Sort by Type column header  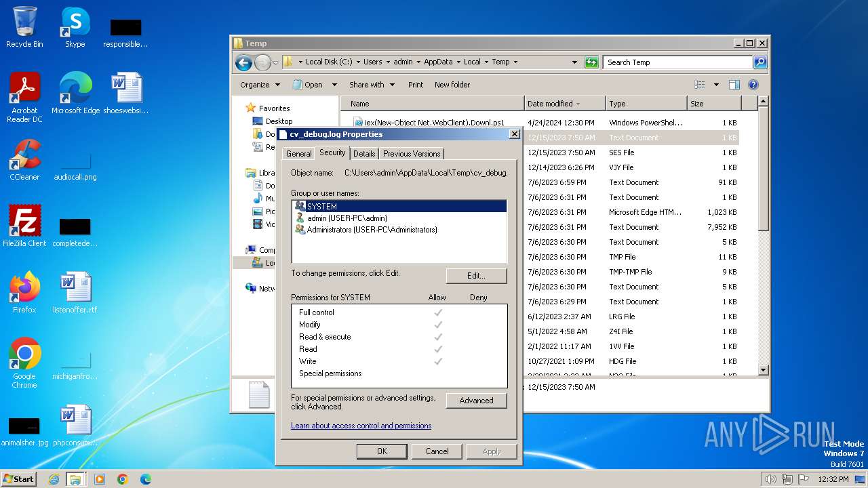pyautogui.click(x=646, y=104)
